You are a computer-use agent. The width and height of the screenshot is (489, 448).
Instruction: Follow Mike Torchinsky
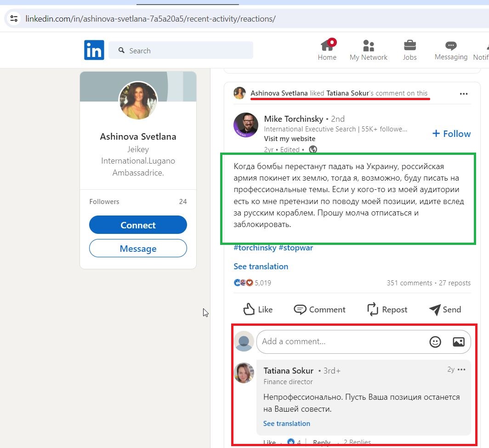[451, 134]
